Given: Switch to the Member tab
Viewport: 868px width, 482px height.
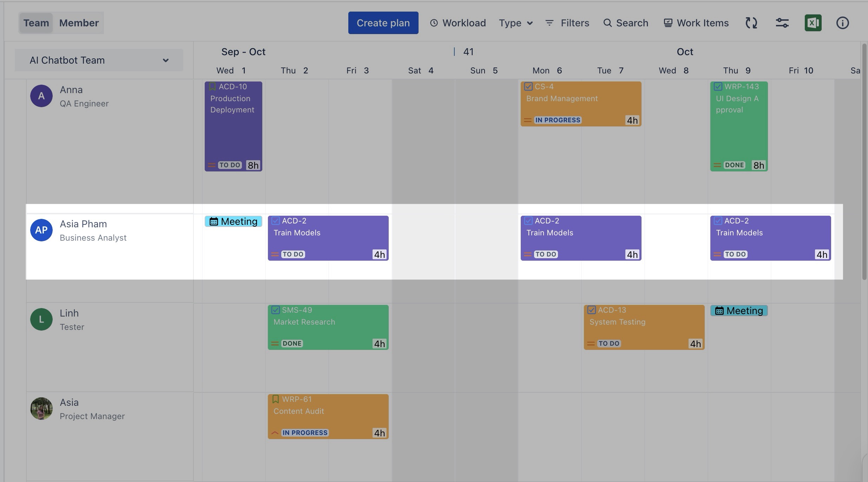Looking at the screenshot, I should (x=79, y=23).
